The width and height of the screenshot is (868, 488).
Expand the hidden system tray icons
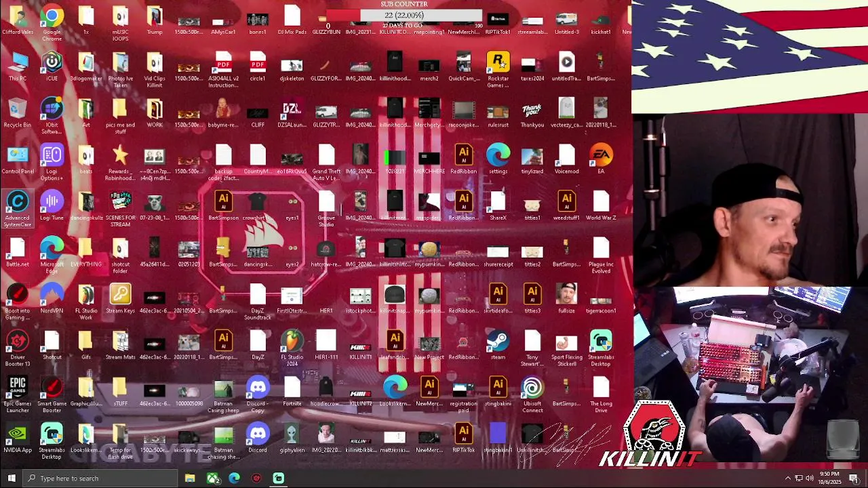(787, 479)
